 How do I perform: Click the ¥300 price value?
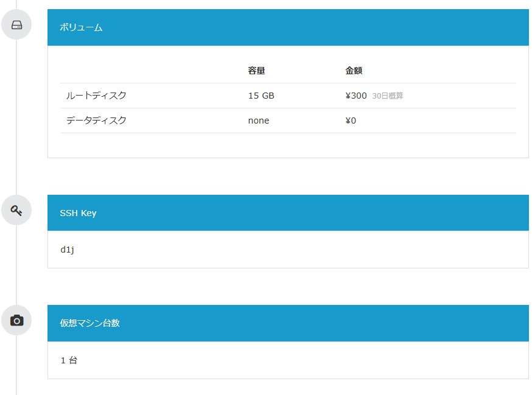[x=356, y=96]
